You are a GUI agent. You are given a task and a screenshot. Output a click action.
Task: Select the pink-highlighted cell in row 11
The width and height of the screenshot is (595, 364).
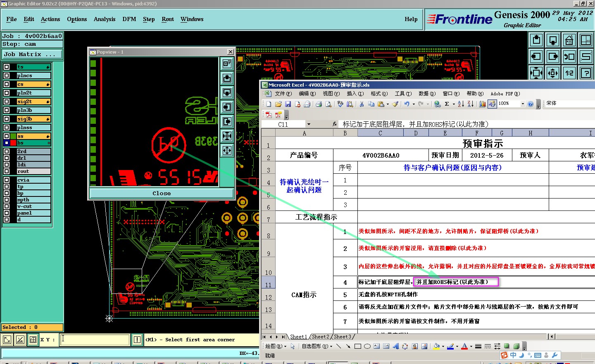(x=456, y=282)
